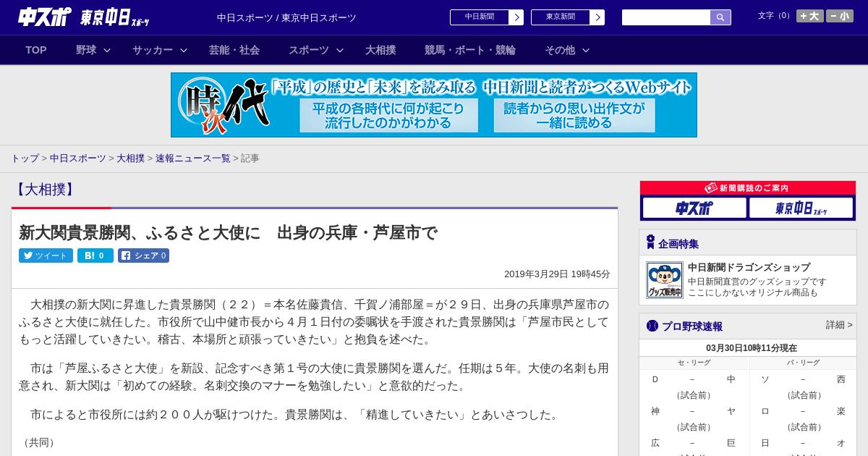This screenshot has width=868, height=456.
Task: Open 中日新聞ドラゴンズショップ link
Action: click(749, 267)
